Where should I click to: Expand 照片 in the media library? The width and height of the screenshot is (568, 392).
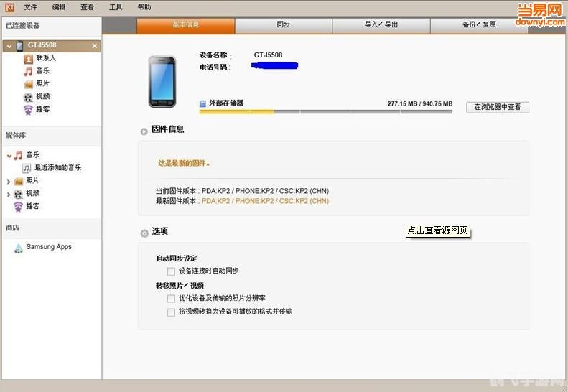click(x=9, y=181)
